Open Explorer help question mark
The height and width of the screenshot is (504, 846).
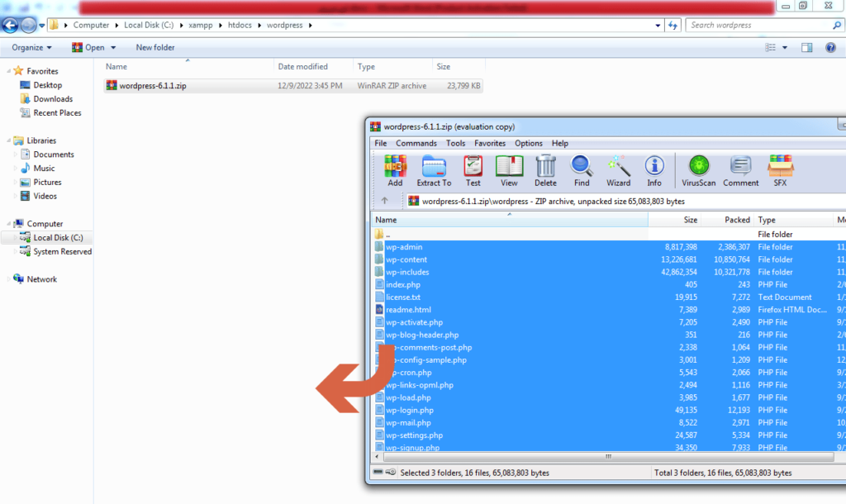(830, 47)
